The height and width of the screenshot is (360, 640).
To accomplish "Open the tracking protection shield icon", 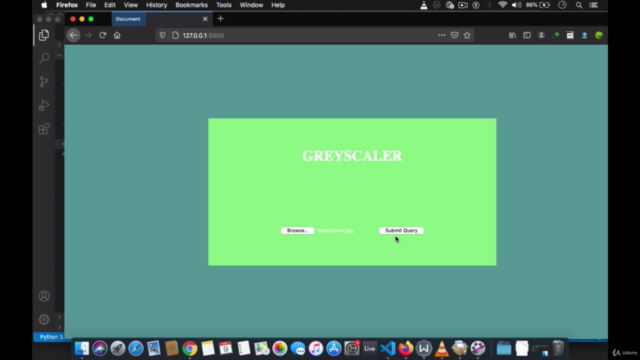I will point(162,36).
